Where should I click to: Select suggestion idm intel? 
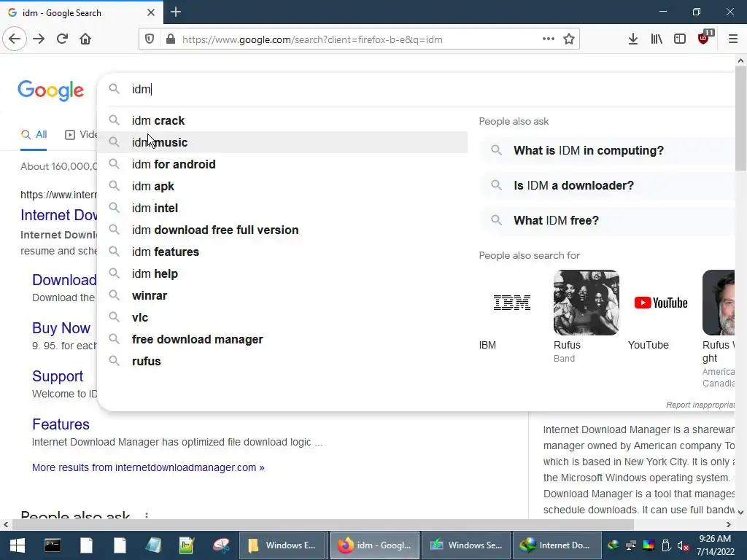tap(282, 208)
